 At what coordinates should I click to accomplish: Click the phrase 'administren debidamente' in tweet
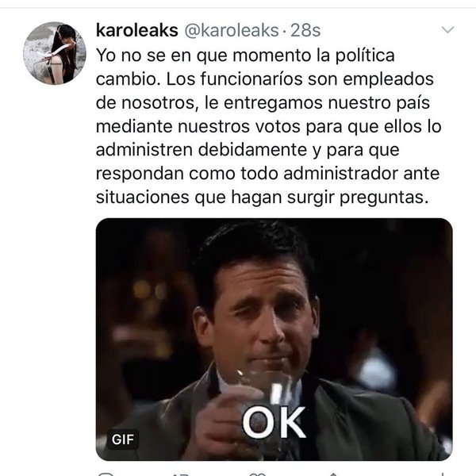pos(202,150)
